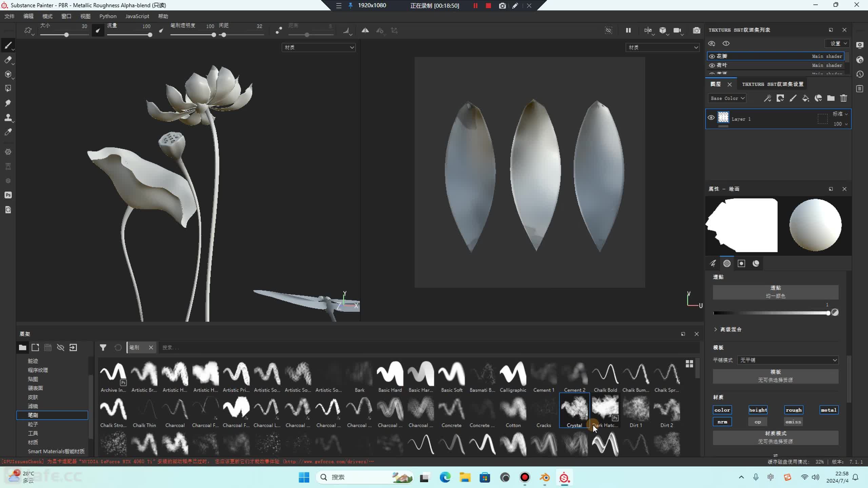Screen dimensions: 868x488
Task: Select the Polygon Fill tool
Action: click(8, 88)
